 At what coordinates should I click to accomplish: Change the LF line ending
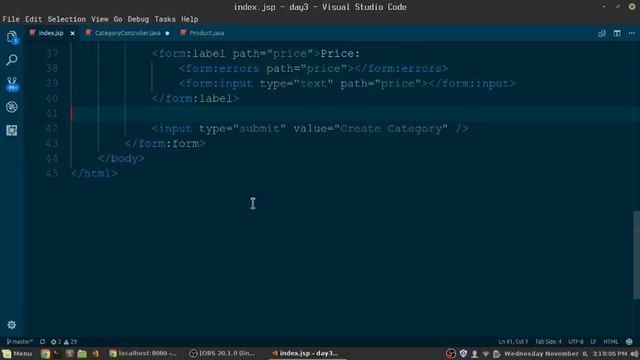pyautogui.click(x=593, y=342)
